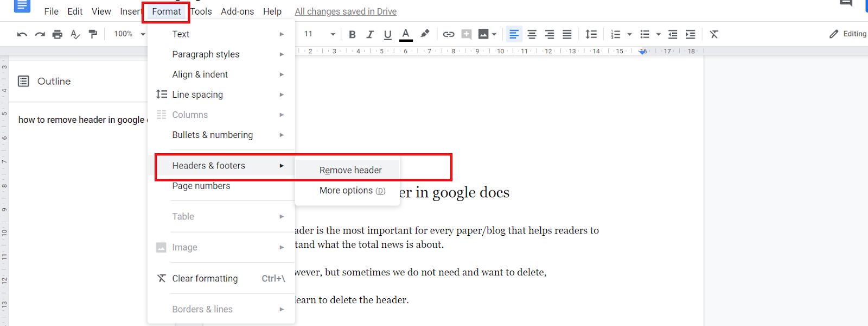
Task: Toggle underline formatting
Action: click(387, 34)
